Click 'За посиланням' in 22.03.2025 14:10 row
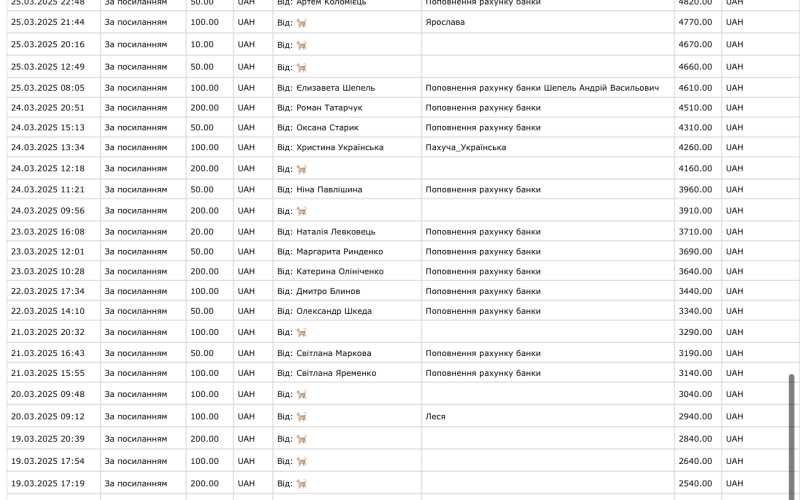This screenshot has width=800, height=500. (136, 311)
